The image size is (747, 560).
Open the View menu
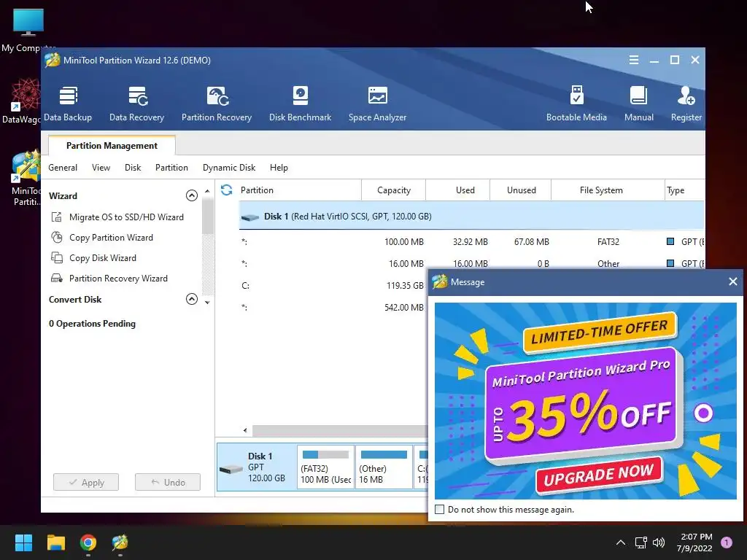click(101, 168)
